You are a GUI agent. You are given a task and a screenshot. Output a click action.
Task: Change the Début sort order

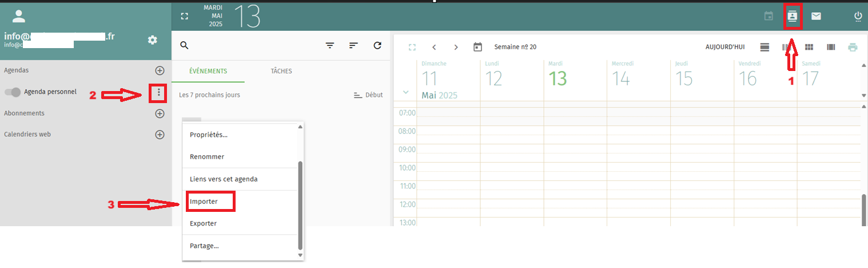(x=368, y=95)
